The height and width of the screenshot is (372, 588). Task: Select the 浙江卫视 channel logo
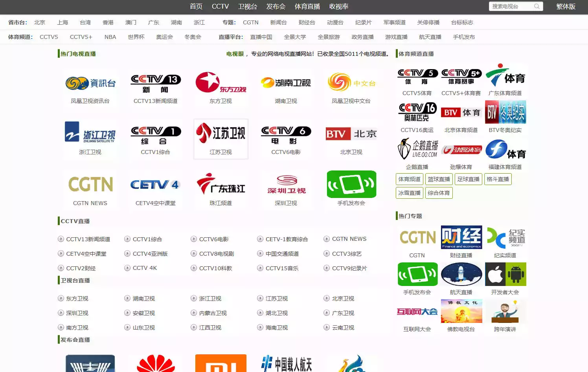coord(90,132)
